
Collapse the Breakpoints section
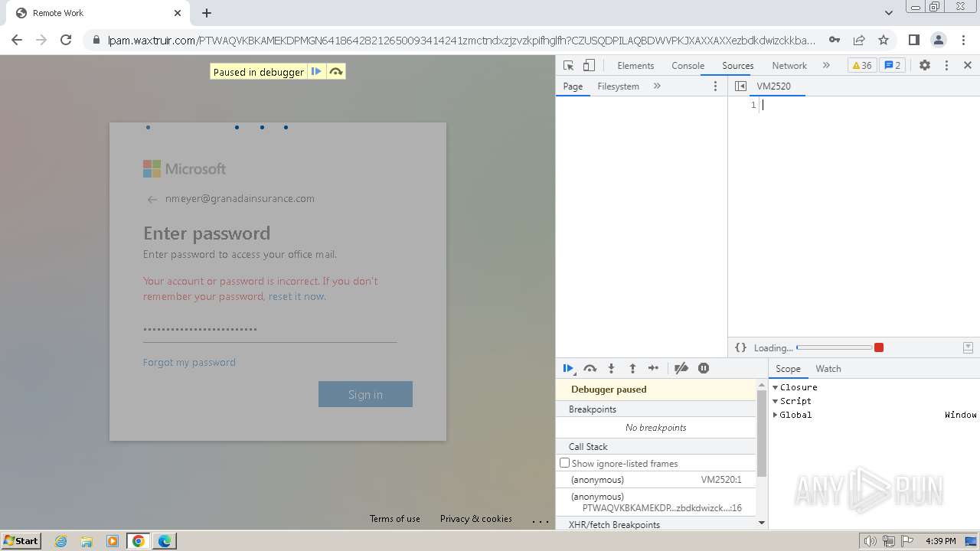tap(655, 409)
